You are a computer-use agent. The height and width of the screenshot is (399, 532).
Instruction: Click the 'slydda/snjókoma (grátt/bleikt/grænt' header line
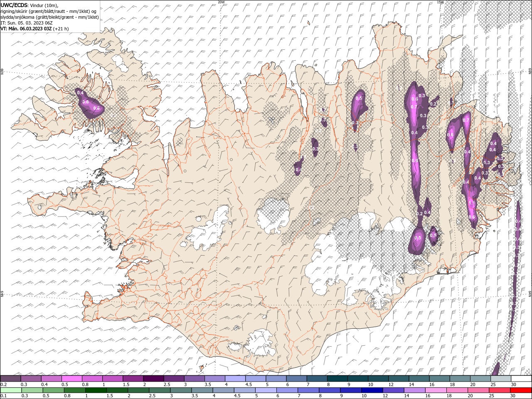point(49,17)
